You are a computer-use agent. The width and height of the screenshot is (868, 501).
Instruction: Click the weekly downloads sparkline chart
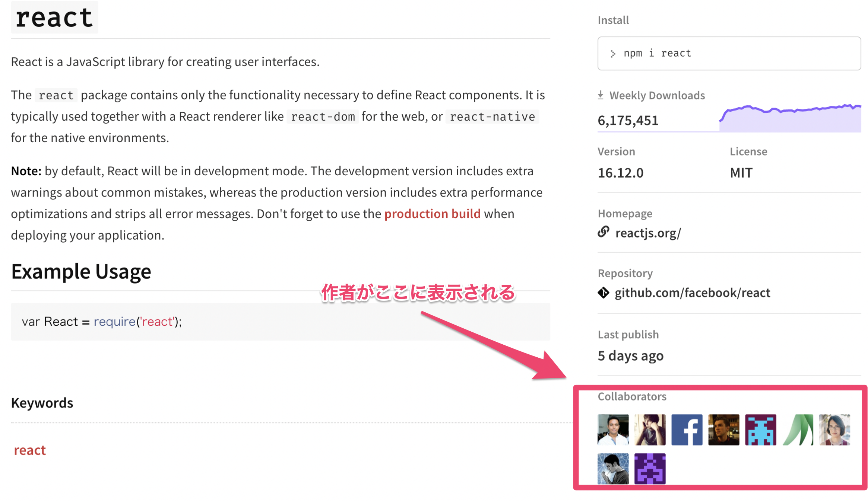[790, 118]
